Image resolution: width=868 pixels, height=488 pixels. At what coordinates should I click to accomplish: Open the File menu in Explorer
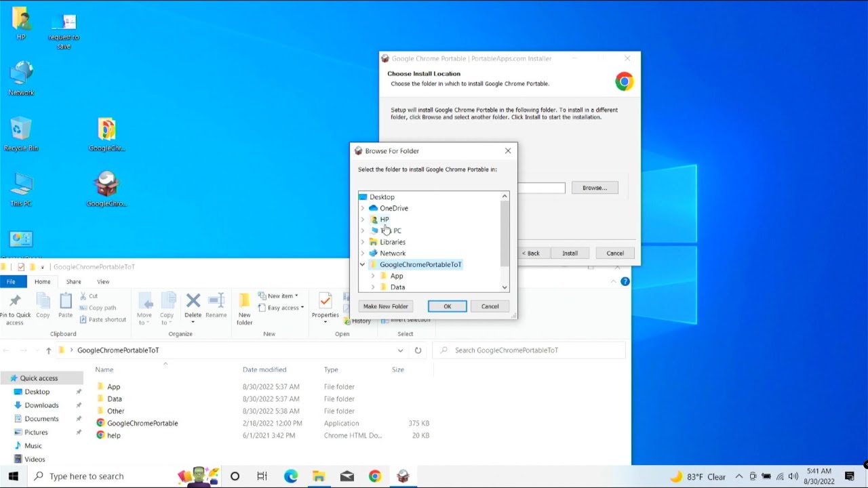click(x=11, y=281)
